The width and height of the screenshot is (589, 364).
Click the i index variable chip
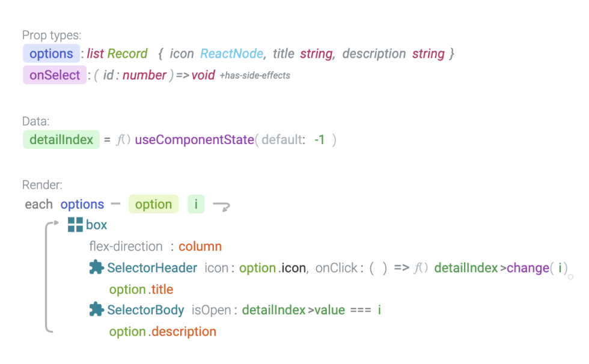pos(196,204)
